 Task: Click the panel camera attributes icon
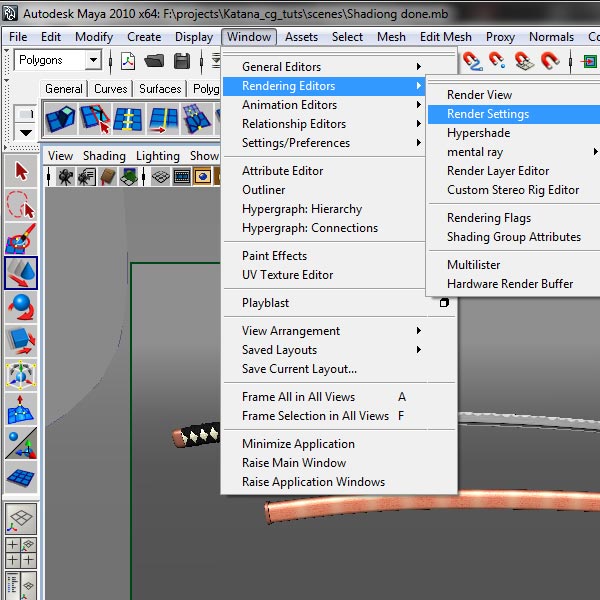click(x=86, y=177)
